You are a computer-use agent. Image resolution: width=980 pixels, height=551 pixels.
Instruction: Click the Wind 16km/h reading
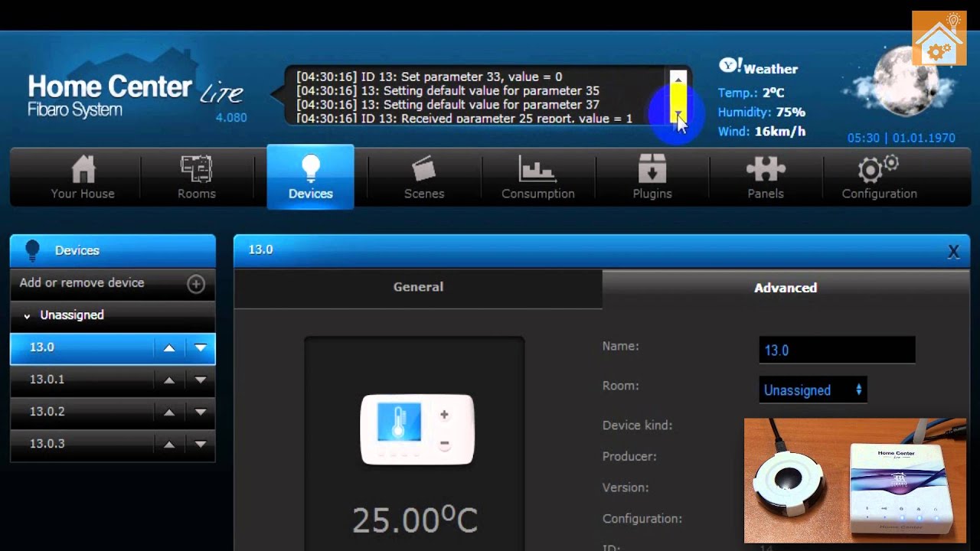(762, 132)
